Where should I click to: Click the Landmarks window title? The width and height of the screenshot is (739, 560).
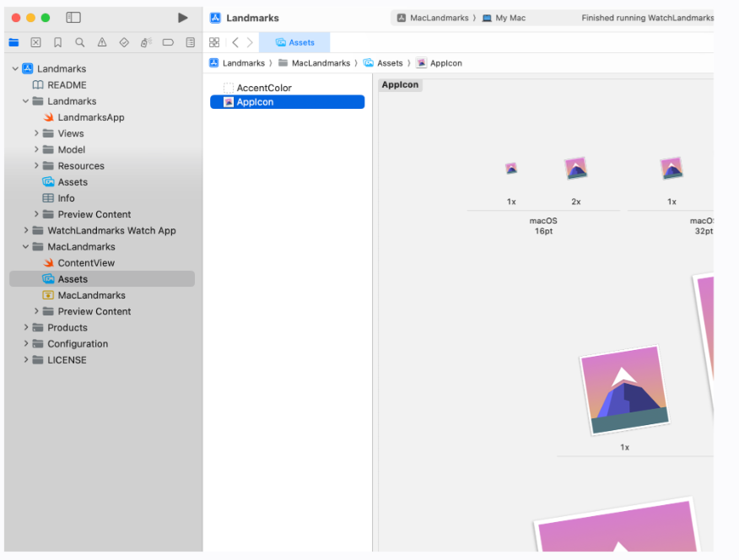coord(252,18)
